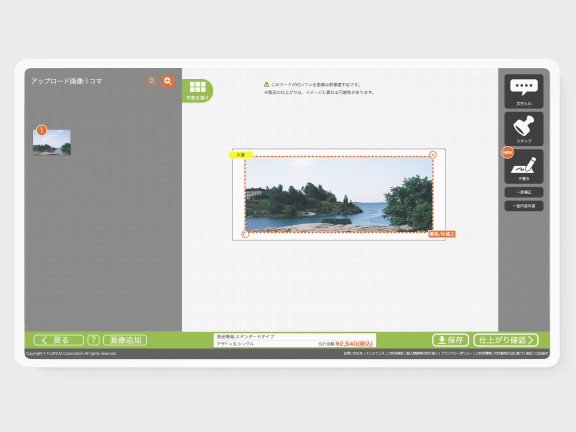Click the yellow 入替 label on the photo
This screenshot has width=576, height=432.
point(241,155)
